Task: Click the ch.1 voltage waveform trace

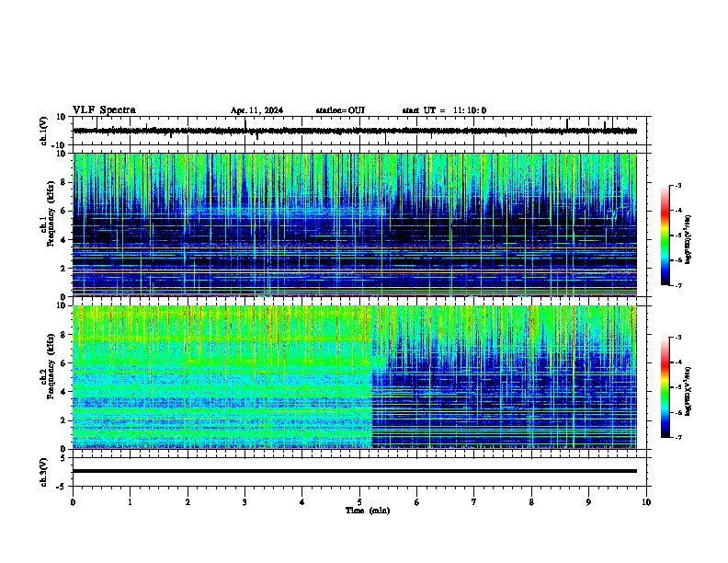Action: point(355,131)
